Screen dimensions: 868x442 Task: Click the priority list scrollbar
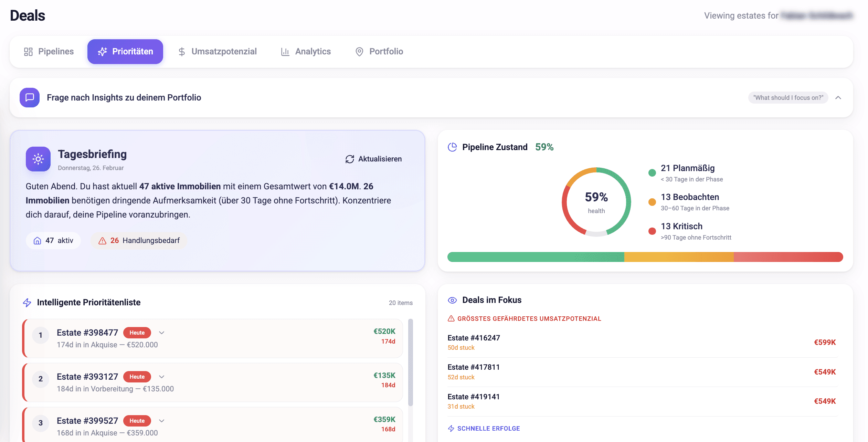tap(410, 362)
